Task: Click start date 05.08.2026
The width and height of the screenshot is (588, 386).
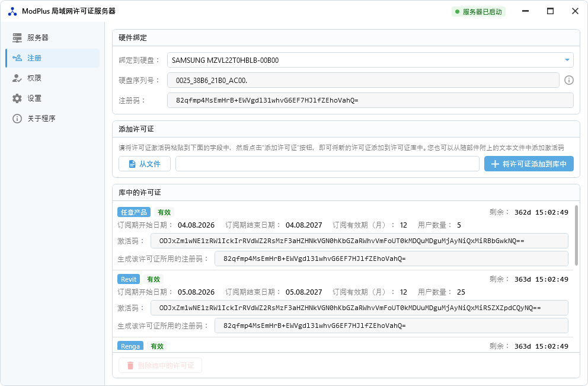Action: click(x=196, y=292)
